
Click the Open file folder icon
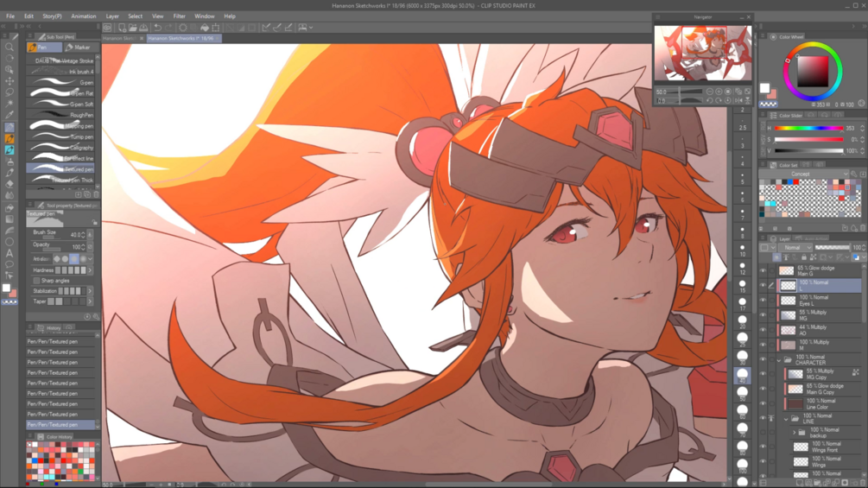pyautogui.click(x=133, y=27)
